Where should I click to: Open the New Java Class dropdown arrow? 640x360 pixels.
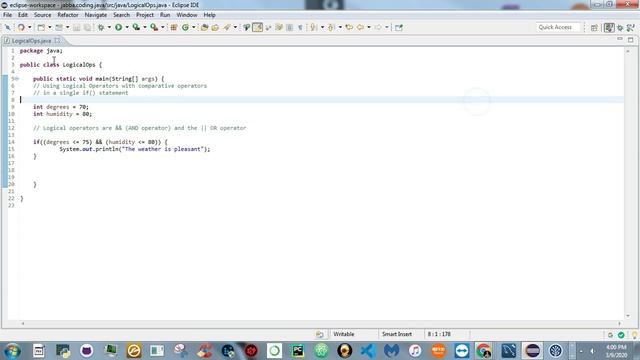pos(193,27)
